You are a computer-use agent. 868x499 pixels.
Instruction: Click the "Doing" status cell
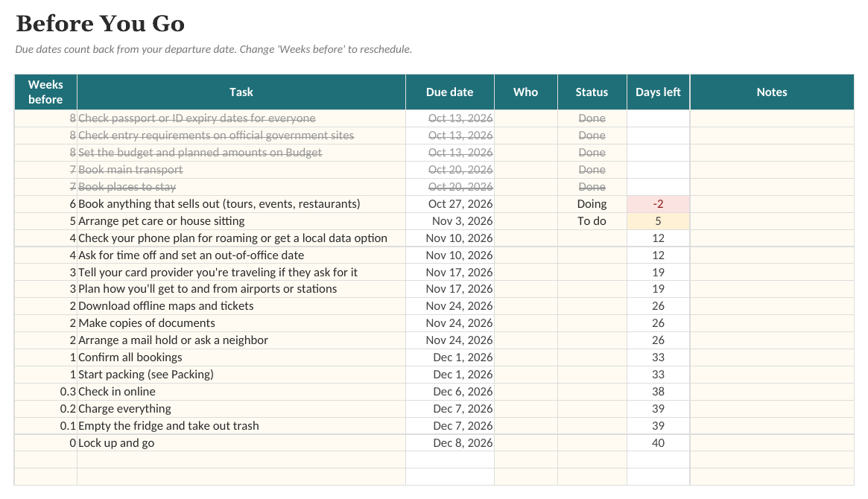[x=592, y=204]
